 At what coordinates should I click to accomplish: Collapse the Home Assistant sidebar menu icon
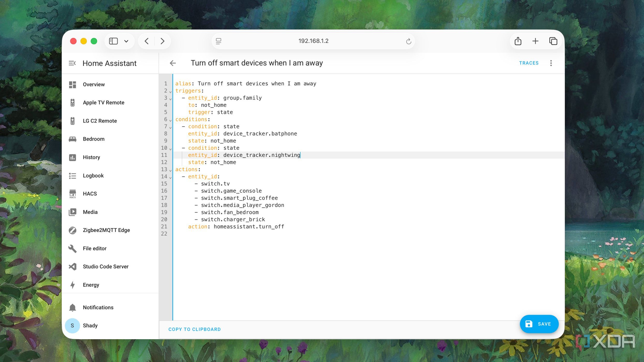pyautogui.click(x=72, y=63)
